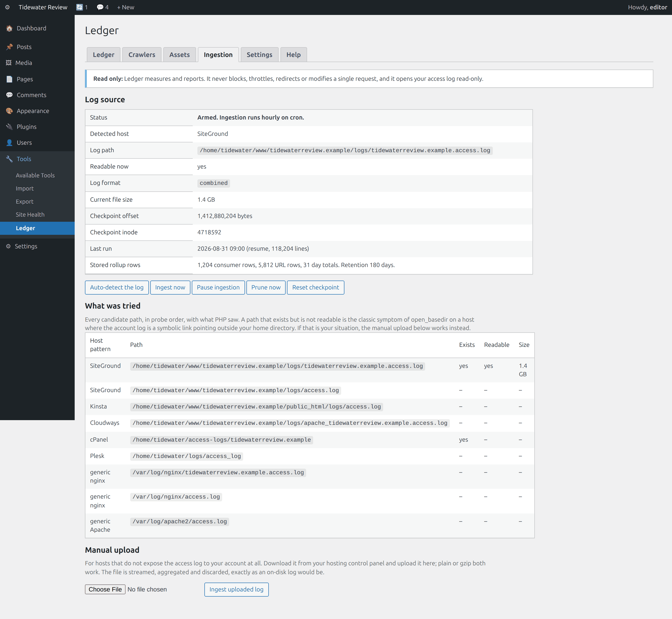Click the Kinsta public_html logs path
The height and width of the screenshot is (619, 672).
click(256, 407)
